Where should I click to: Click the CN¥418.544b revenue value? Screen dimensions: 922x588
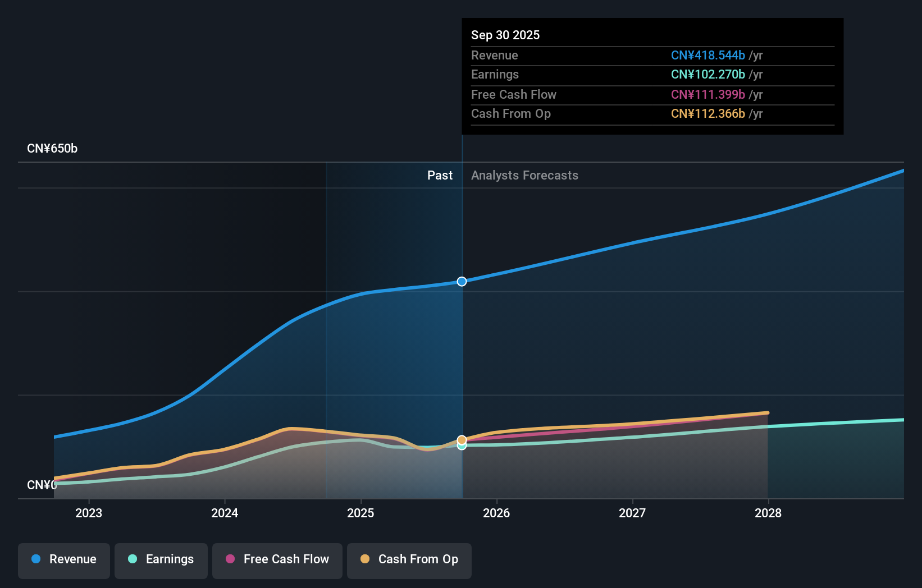pyautogui.click(x=708, y=56)
